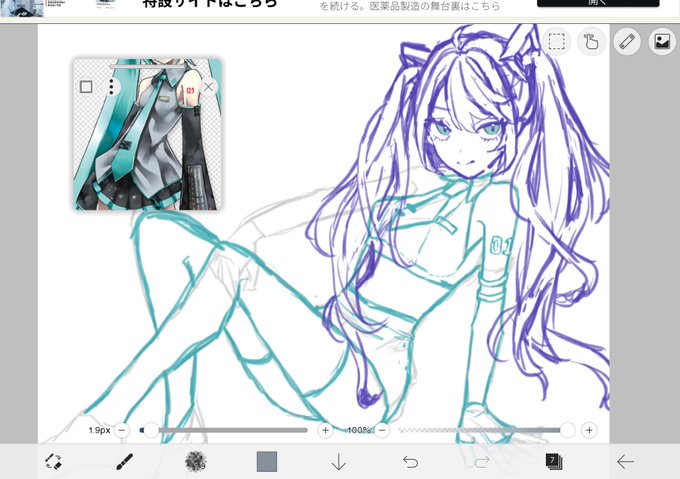Switch between brush and eraser
The image size is (680, 479).
click(x=53, y=462)
